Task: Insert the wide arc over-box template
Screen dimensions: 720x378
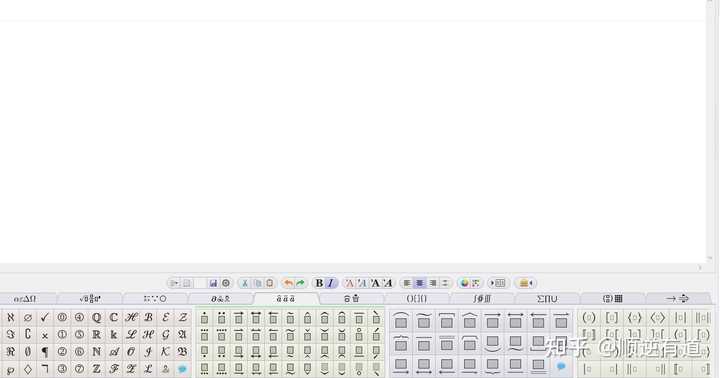Action: tap(401, 320)
